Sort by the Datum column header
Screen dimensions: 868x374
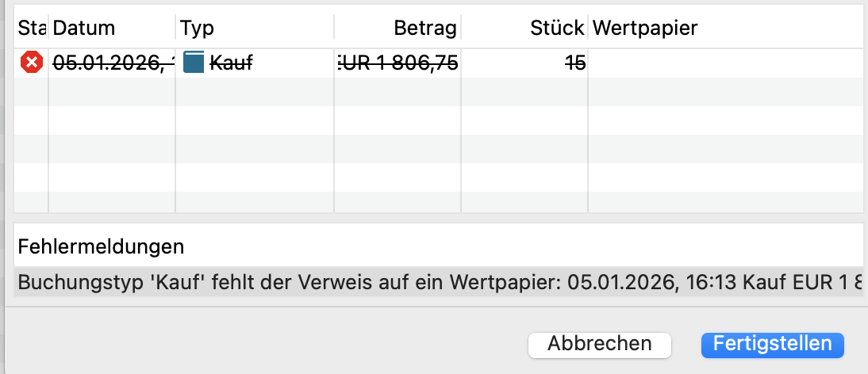pyautogui.click(x=84, y=29)
